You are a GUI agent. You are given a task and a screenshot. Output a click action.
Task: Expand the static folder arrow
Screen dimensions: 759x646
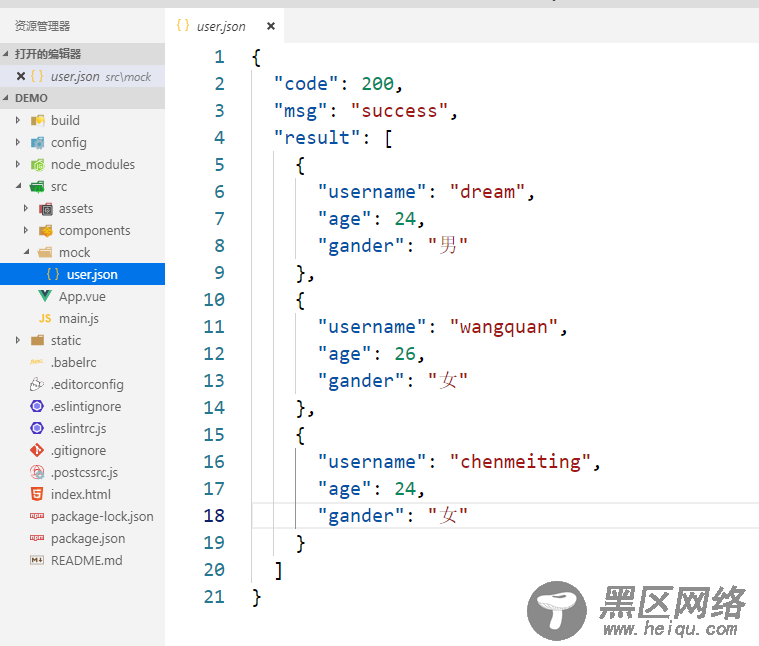pos(18,340)
